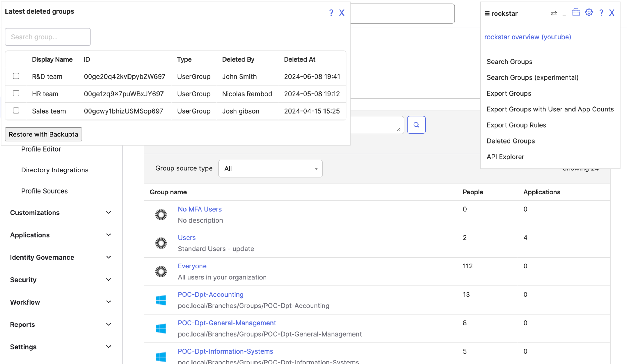The height and width of the screenshot is (364, 627).
Task: Focus the Search group input field
Action: pos(48,37)
